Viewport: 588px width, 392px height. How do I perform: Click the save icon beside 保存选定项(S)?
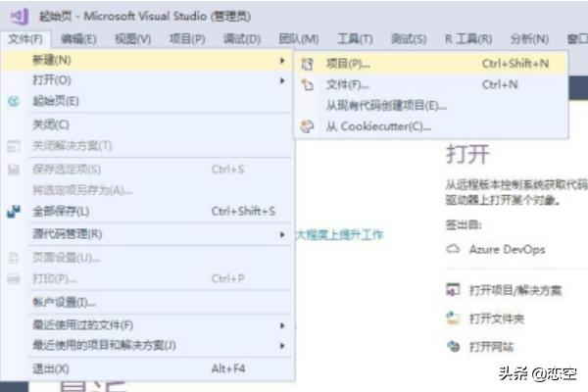[14, 170]
